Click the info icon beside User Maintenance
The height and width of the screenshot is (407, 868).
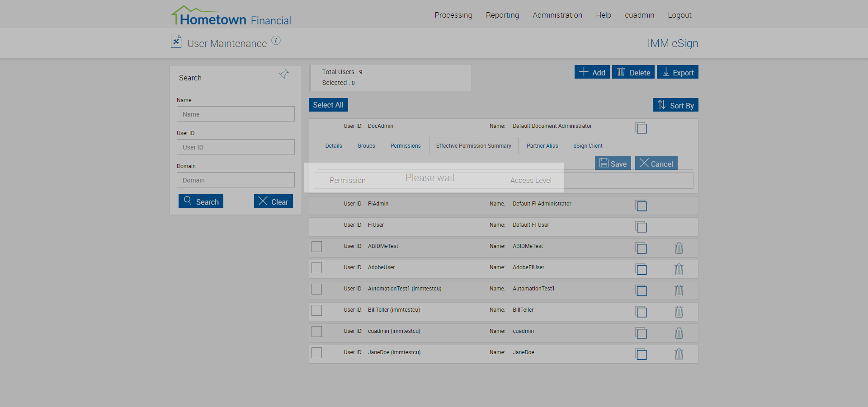pyautogui.click(x=276, y=41)
